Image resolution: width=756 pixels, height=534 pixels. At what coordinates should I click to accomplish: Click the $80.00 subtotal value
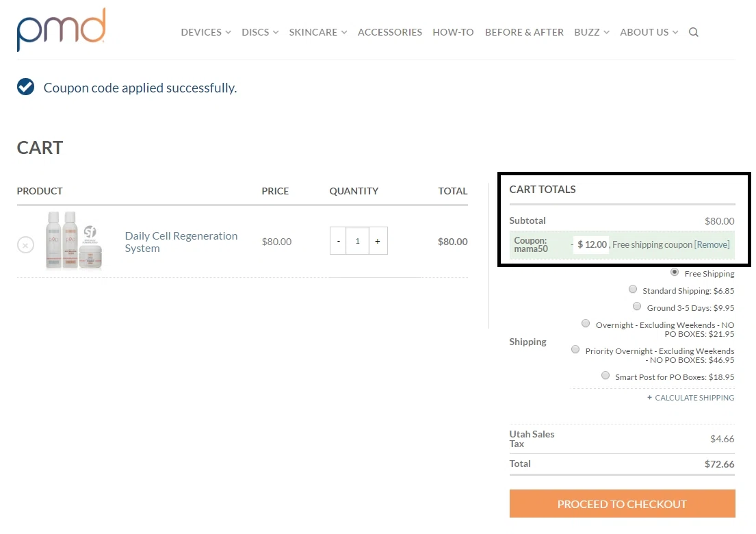(x=719, y=221)
